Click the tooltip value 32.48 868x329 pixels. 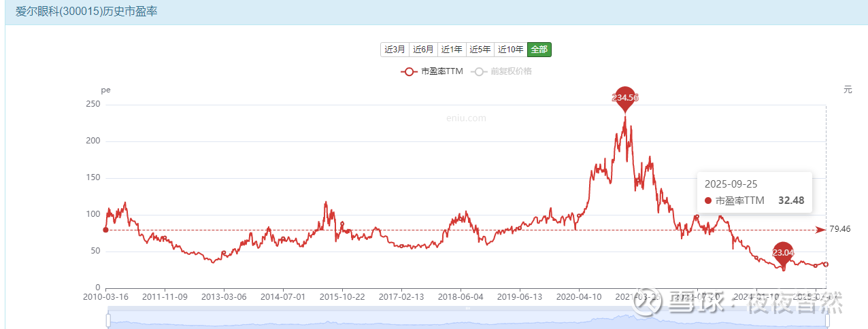[x=791, y=201]
